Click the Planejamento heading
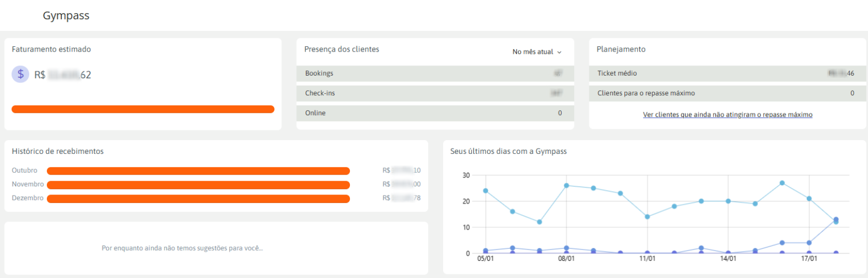 [x=621, y=49]
